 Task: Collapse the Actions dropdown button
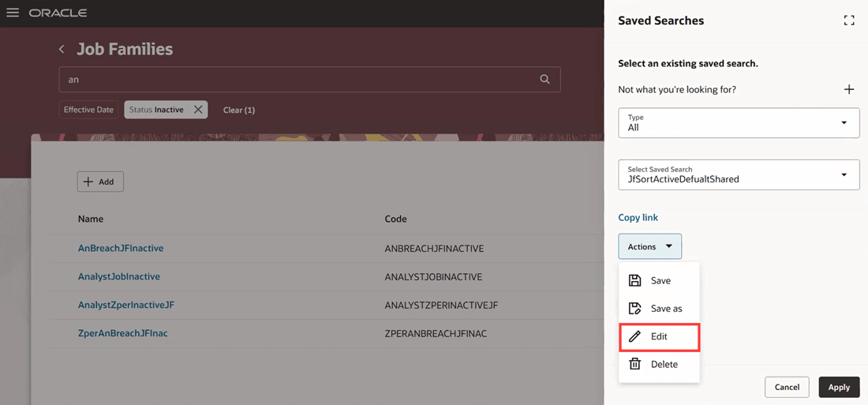650,246
